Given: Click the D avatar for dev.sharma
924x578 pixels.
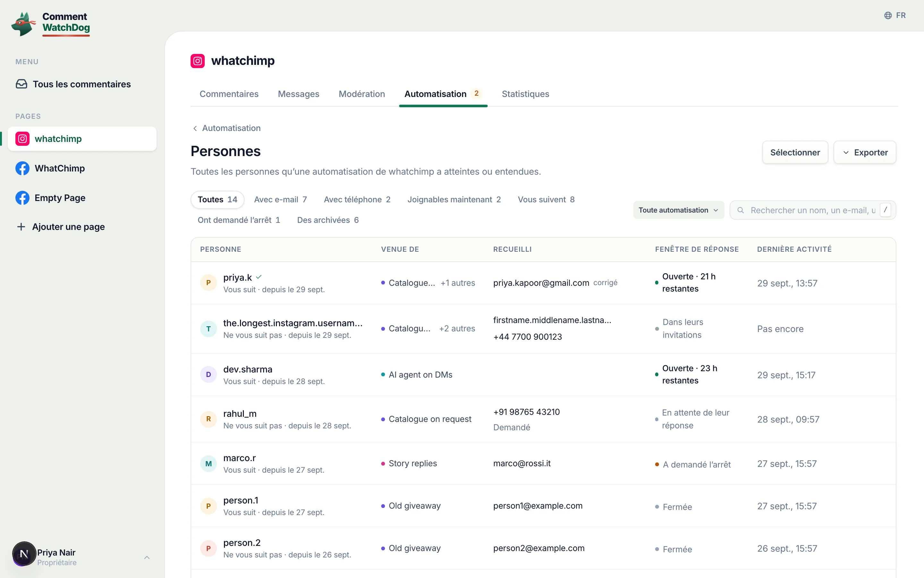Looking at the screenshot, I should [209, 375].
